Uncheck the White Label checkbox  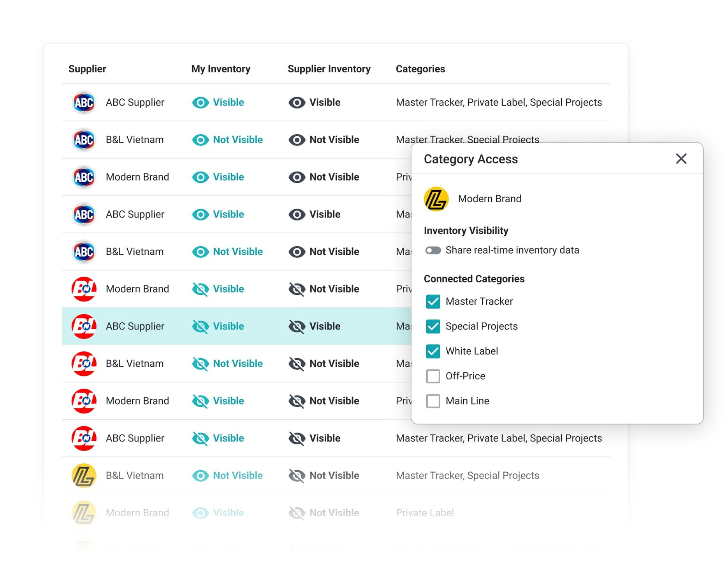433,351
